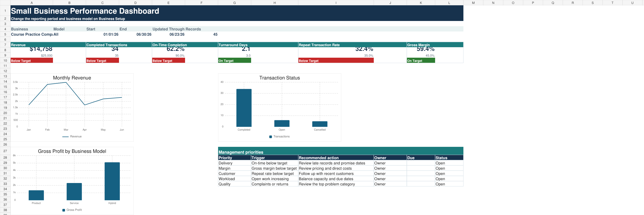Click the Completed bar in Transaction Status chart
644x215 pixels.
[244, 108]
